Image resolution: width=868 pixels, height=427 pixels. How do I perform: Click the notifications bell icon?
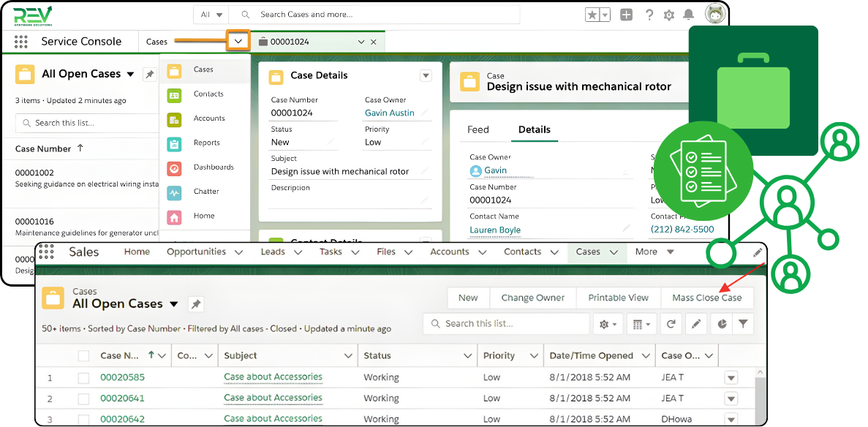click(688, 15)
